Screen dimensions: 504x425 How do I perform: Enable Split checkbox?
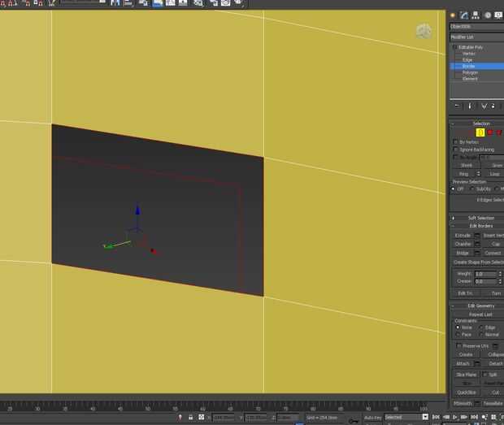pos(484,375)
